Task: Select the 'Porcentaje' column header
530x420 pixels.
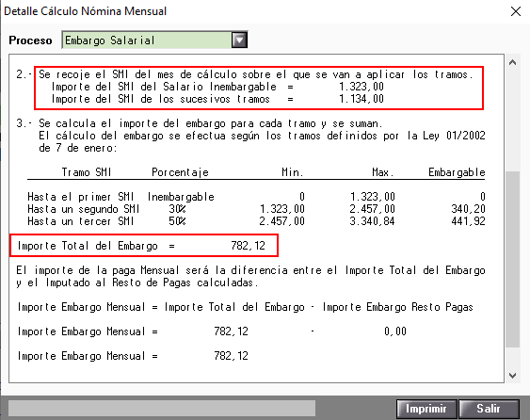Action: tap(180, 172)
